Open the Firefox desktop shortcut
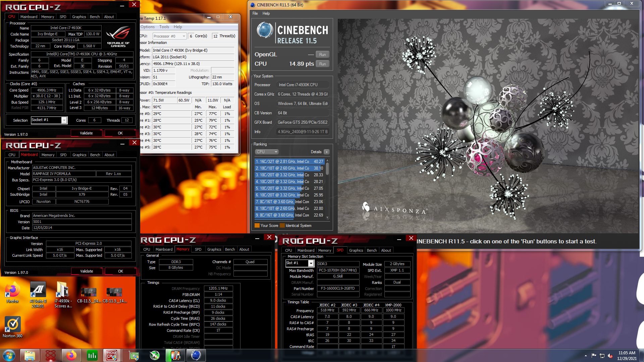 (x=13, y=292)
